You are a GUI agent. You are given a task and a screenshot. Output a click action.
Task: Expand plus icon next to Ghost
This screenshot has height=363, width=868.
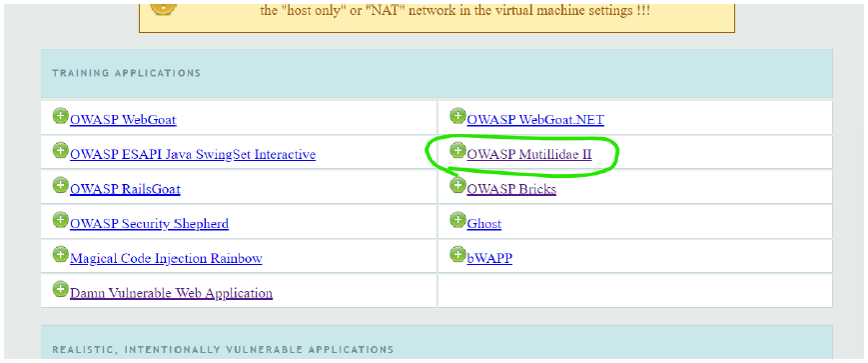457,220
